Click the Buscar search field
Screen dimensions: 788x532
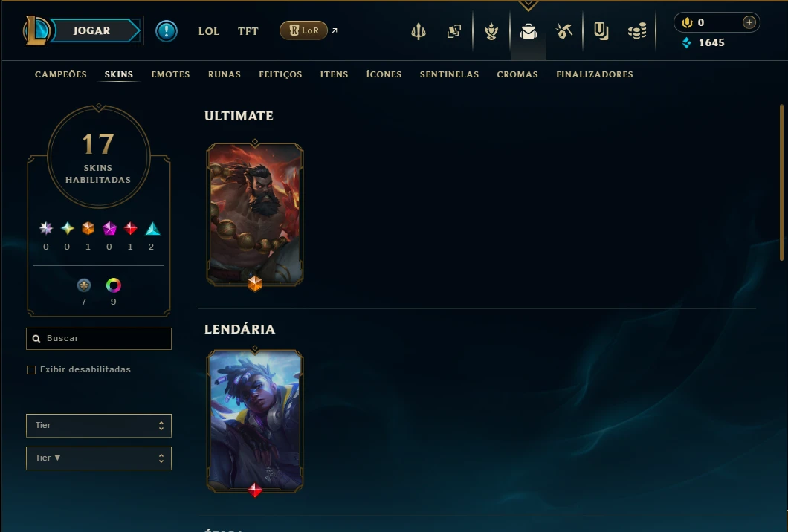pos(98,339)
